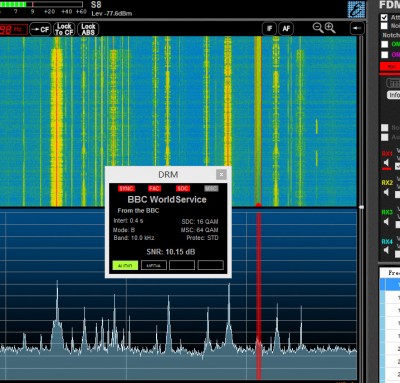Toggle the unchecked checkbox below Att
Screen dimensions: 400x383
(x=384, y=26)
